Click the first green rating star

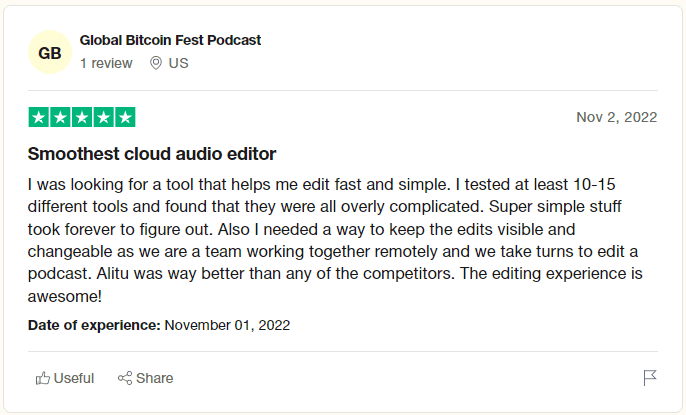[39, 117]
